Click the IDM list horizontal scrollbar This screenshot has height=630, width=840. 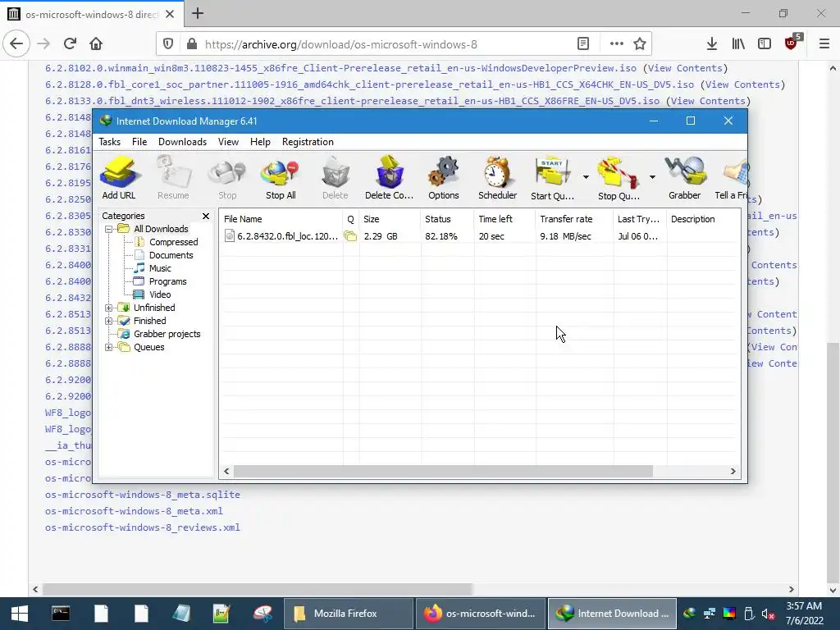[x=443, y=472]
